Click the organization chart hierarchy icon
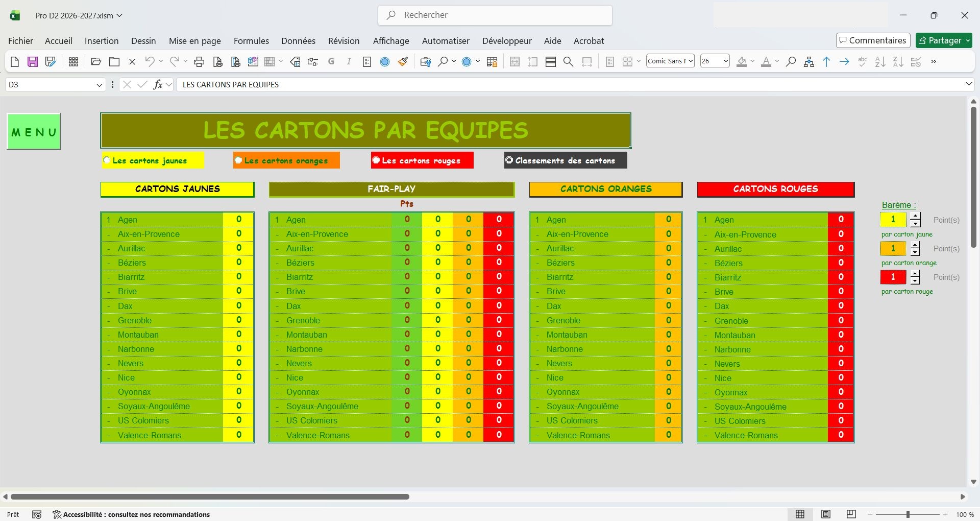The height and width of the screenshot is (521, 980). pos(809,62)
